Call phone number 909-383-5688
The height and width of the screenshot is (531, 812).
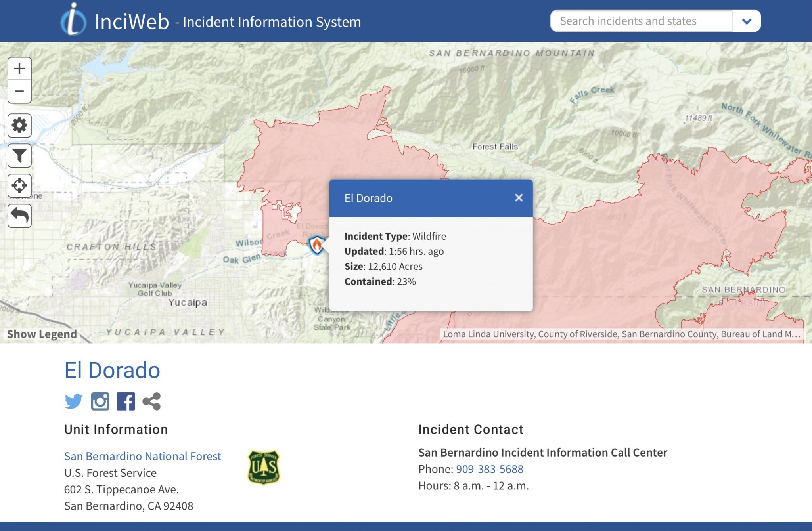[489, 469]
